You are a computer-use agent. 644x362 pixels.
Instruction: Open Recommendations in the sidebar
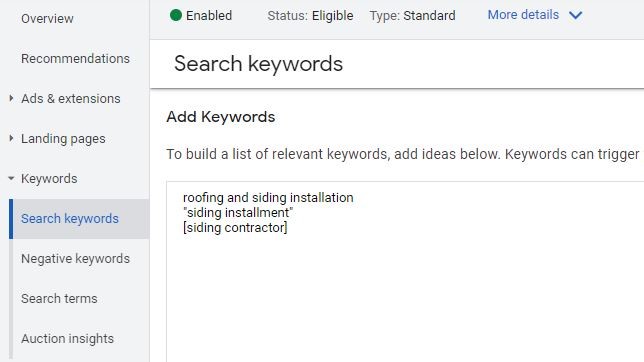click(x=75, y=58)
